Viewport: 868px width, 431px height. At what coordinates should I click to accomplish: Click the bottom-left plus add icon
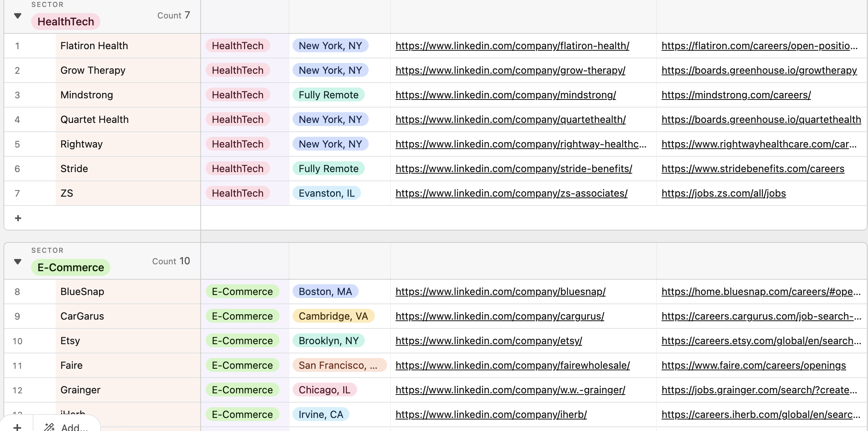17,427
